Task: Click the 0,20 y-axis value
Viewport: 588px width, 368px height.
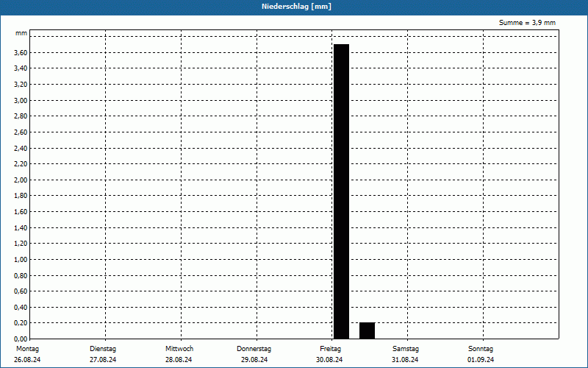Action: coord(21,323)
